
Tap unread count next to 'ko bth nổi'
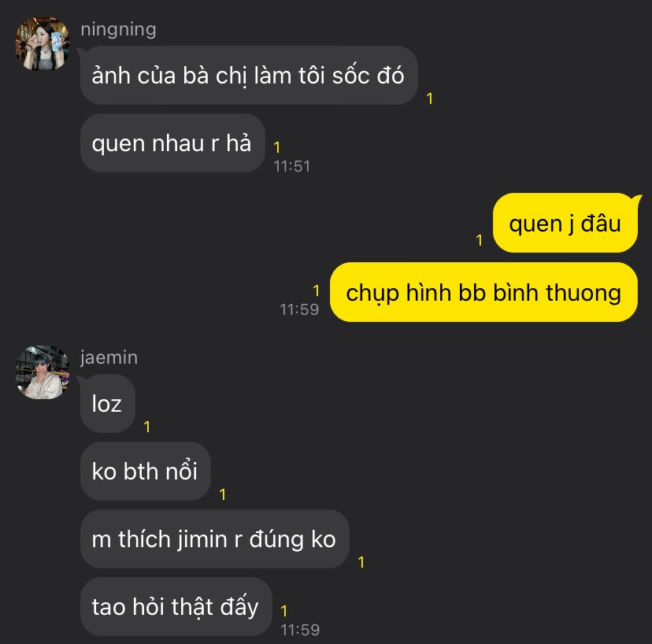click(223, 494)
